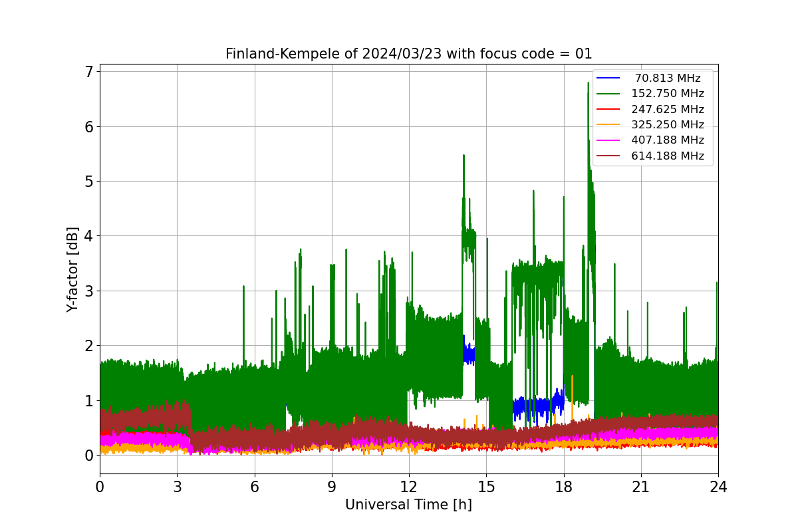Image resolution: width=798 pixels, height=532 pixels.
Task: Click the x-axis tick label '3'
Action: tap(177, 487)
